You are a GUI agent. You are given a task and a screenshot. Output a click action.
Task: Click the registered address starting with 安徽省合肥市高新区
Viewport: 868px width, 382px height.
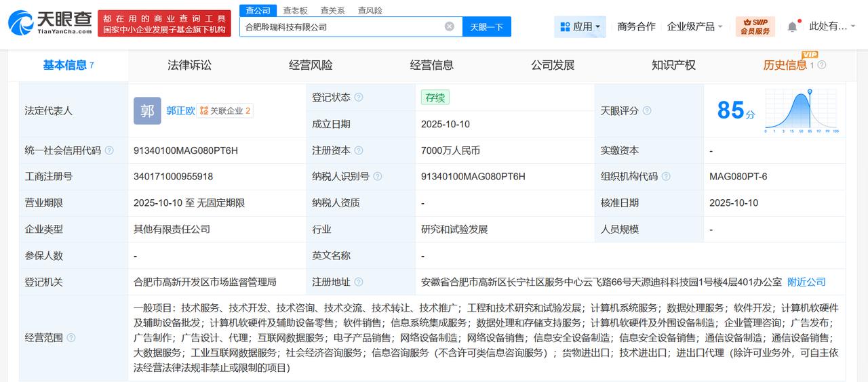point(601,282)
